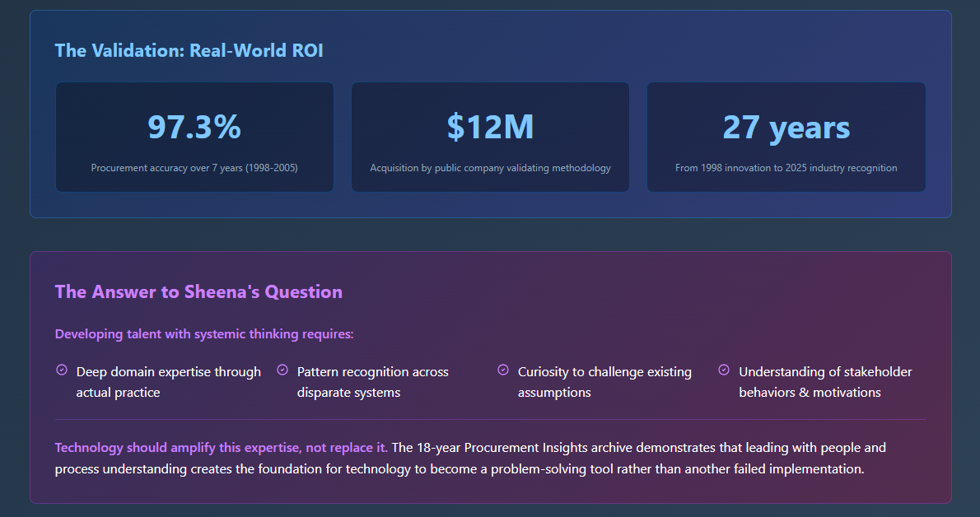The width and height of the screenshot is (980, 517).
Task: Click The Answer to Sheena's Question heading
Action: click(x=198, y=291)
